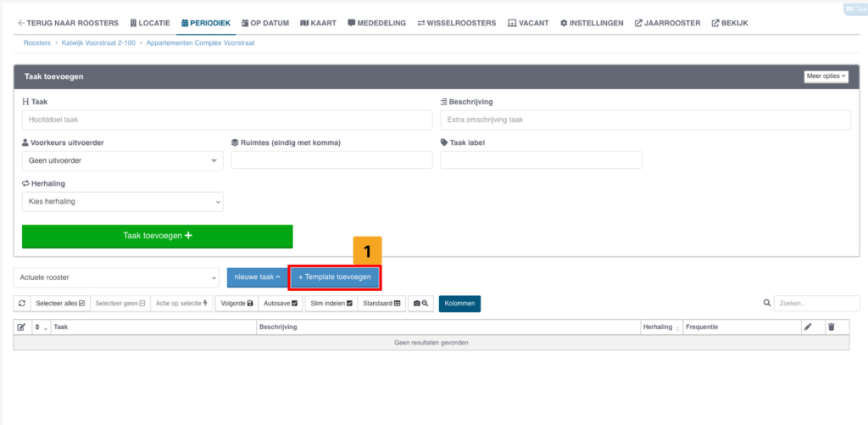The width and height of the screenshot is (868, 425).
Task: Click the Template toevoegen button
Action: pos(334,277)
